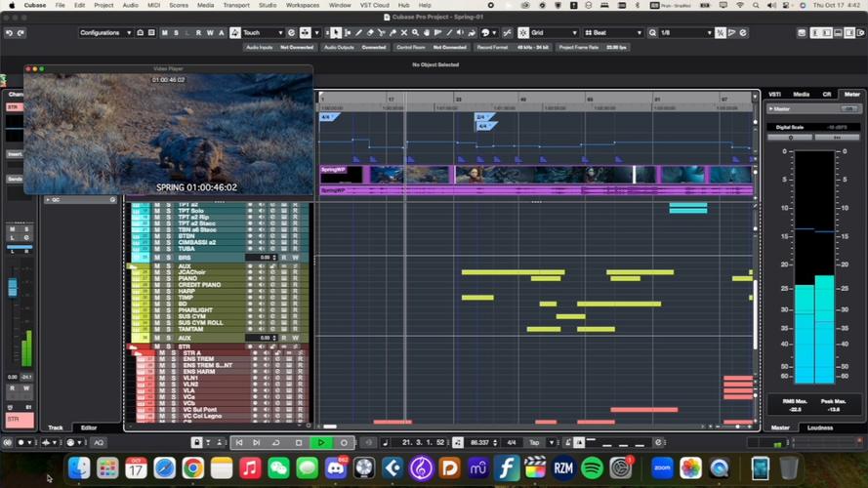Screen dimensions: 868x488
Task: Toggle the Cycle loop button
Action: coord(276,442)
